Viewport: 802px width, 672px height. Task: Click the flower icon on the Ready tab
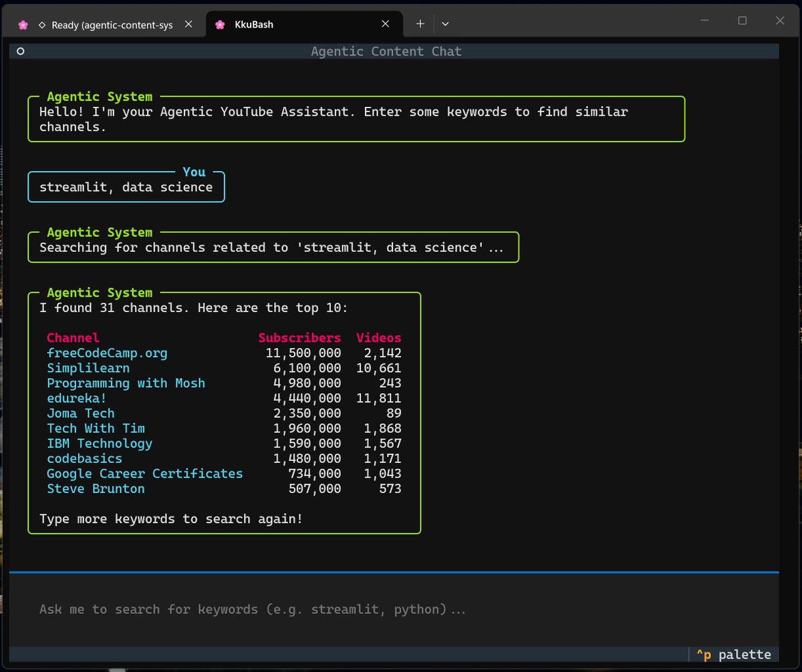tap(23, 25)
